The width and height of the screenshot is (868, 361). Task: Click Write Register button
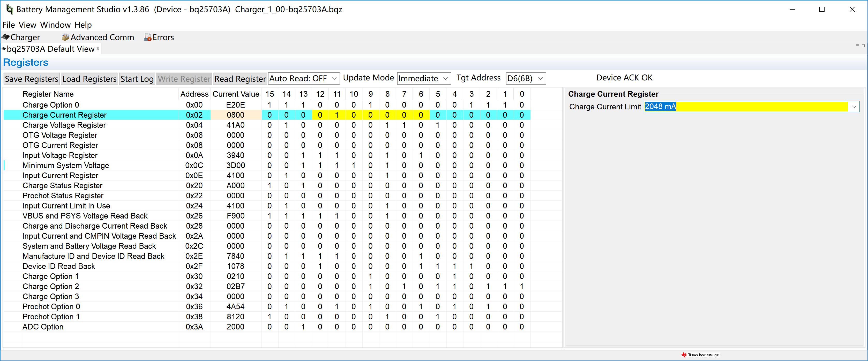(184, 79)
